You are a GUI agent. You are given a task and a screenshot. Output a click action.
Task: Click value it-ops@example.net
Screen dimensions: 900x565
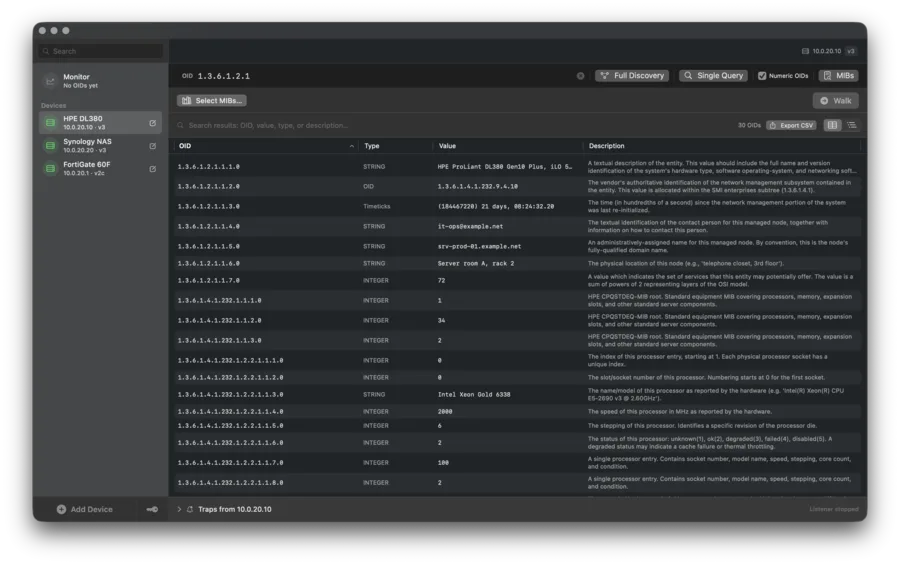coord(470,227)
